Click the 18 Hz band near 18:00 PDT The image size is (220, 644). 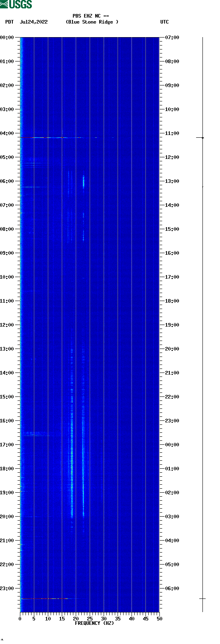click(72, 468)
